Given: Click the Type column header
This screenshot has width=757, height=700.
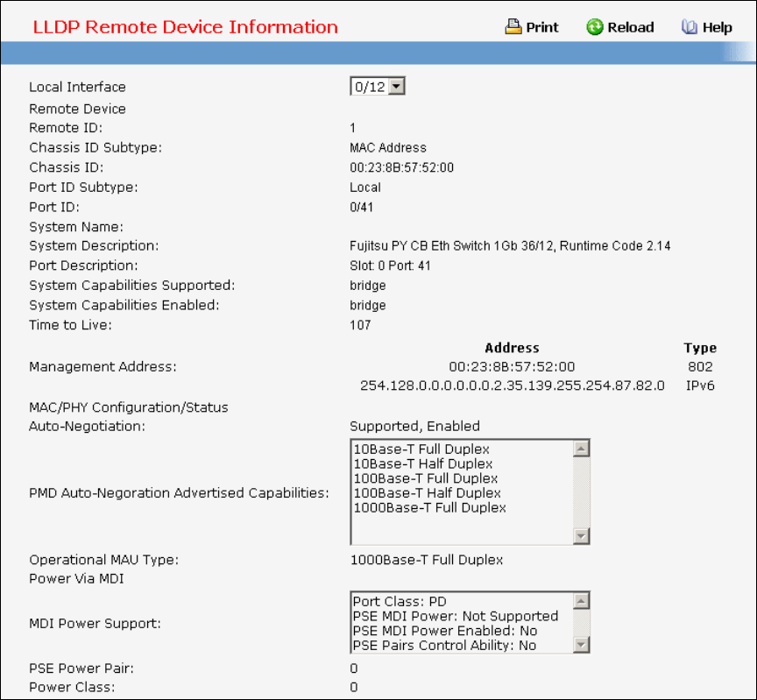Looking at the screenshot, I should tap(700, 348).
